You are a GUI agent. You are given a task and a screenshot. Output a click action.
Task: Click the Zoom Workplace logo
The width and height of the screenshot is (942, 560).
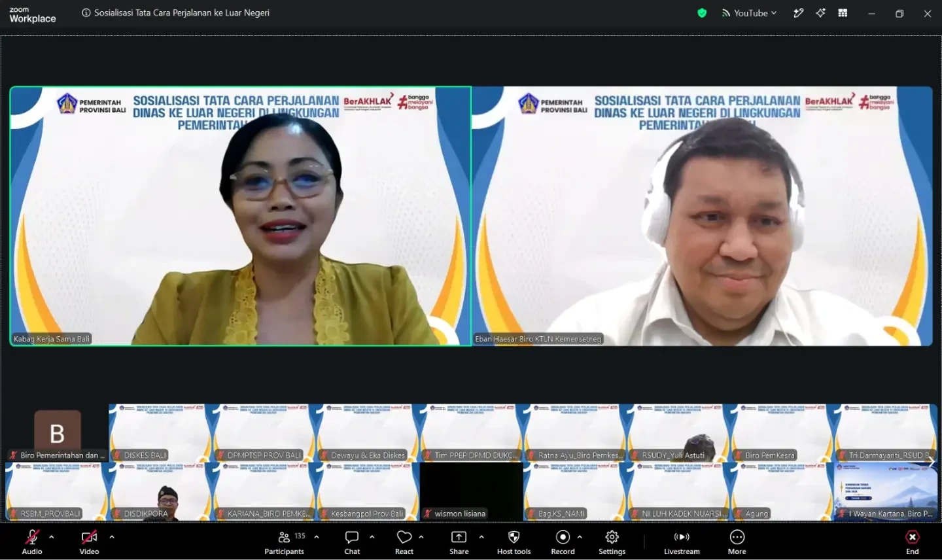tap(32, 14)
